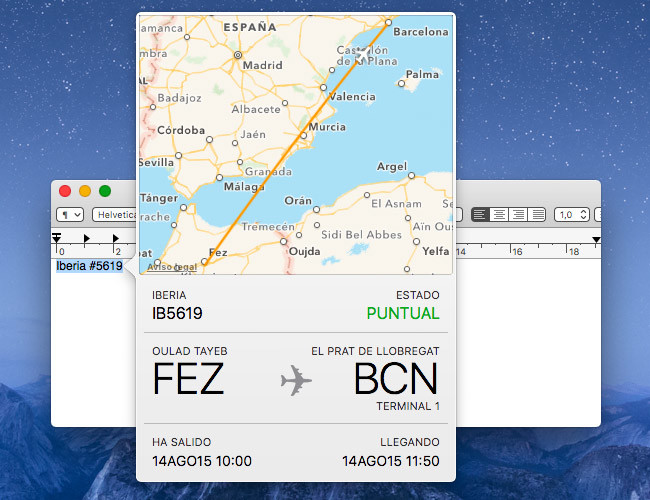The height and width of the screenshot is (500, 650).
Task: Click the Orán city marker on map
Action: tap(316, 209)
